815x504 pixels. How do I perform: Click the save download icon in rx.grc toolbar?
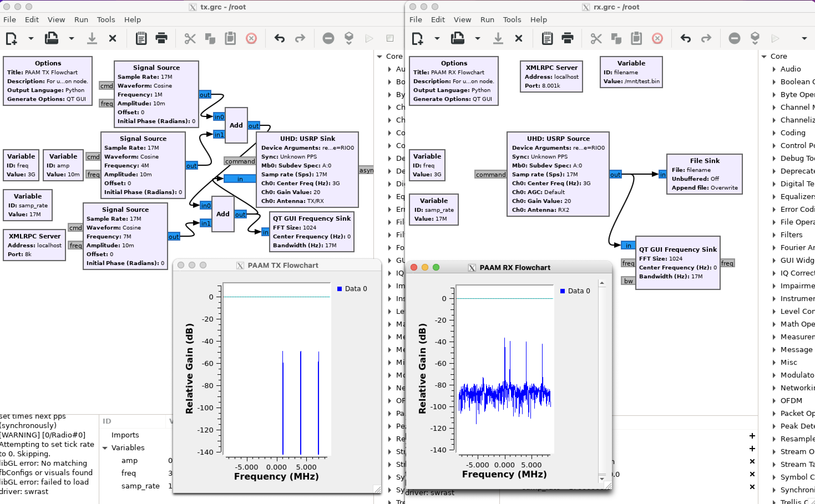point(498,38)
